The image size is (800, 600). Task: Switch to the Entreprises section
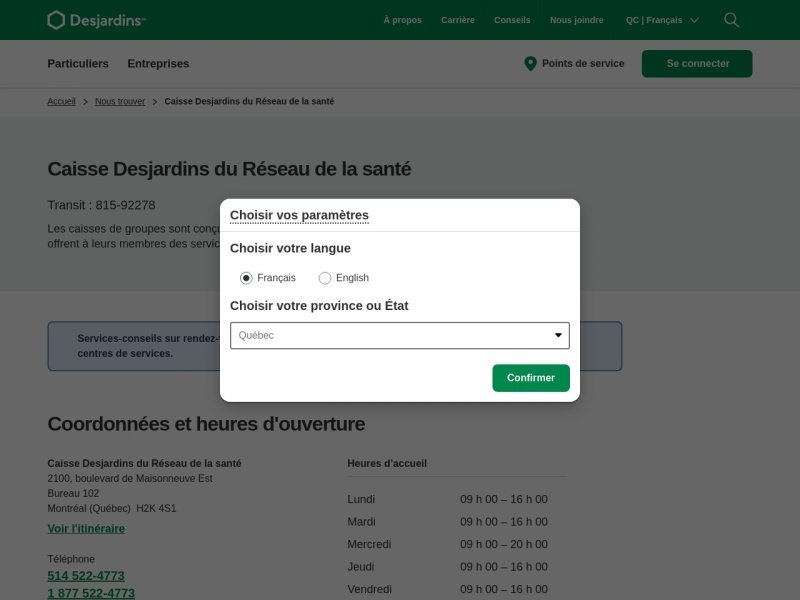(x=158, y=64)
